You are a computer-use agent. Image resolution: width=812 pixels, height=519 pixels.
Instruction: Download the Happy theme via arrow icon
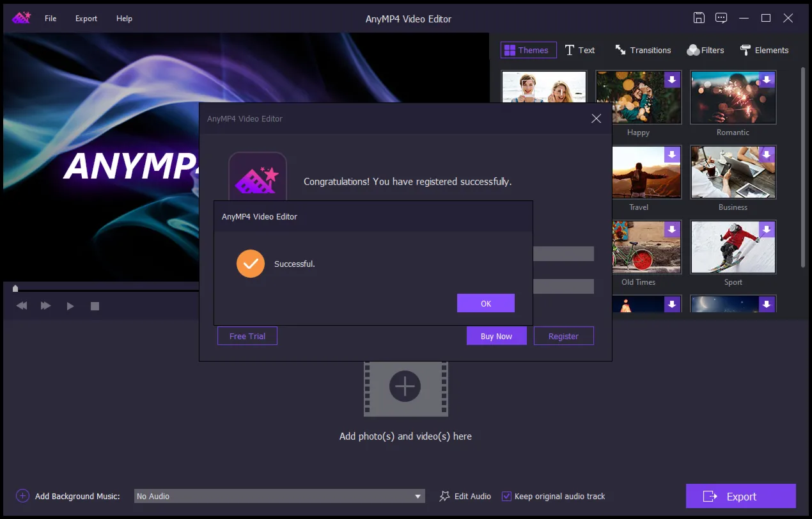pos(672,80)
